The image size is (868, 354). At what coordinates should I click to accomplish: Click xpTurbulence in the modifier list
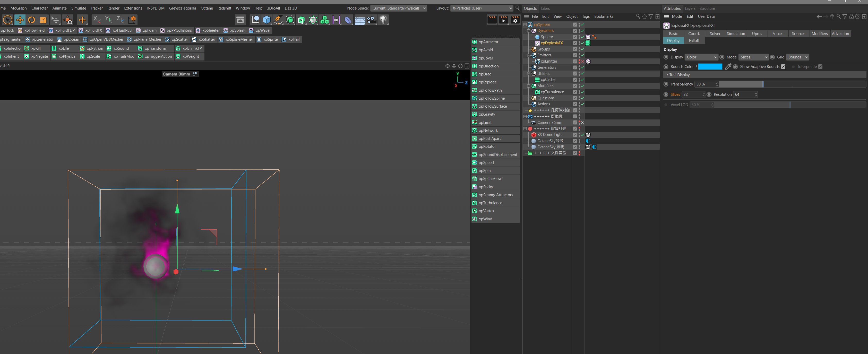pyautogui.click(x=495, y=203)
